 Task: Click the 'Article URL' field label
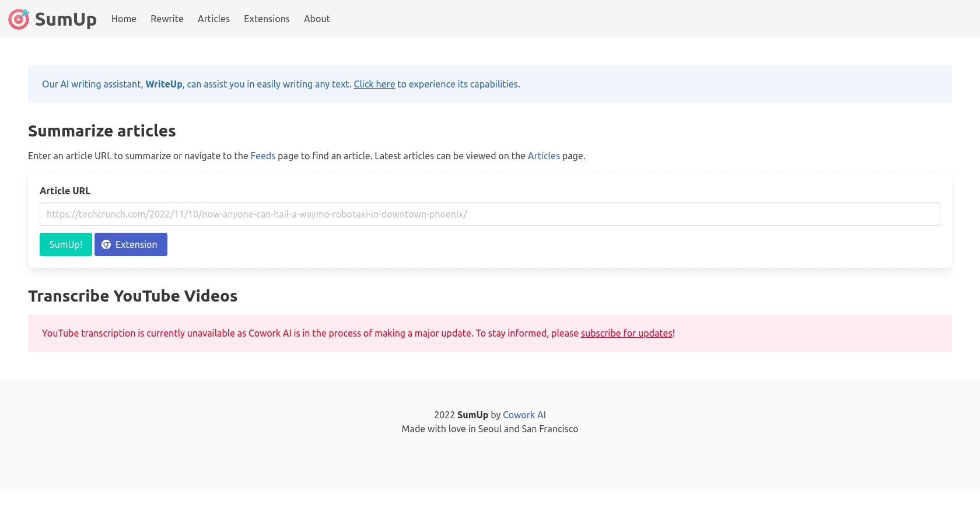click(x=65, y=191)
